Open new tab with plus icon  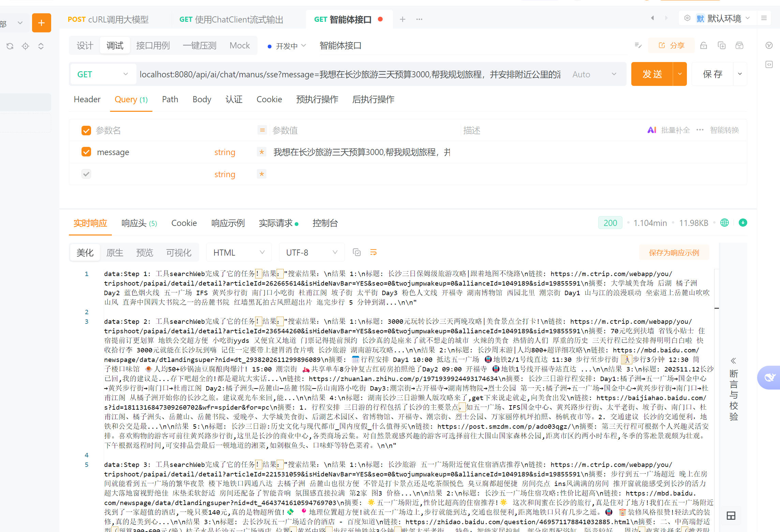point(402,19)
